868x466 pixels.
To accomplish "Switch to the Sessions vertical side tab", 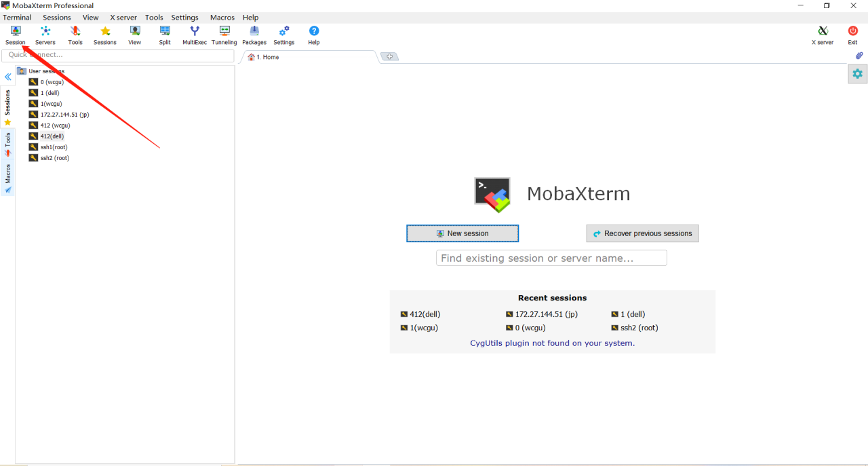I will coord(8,107).
